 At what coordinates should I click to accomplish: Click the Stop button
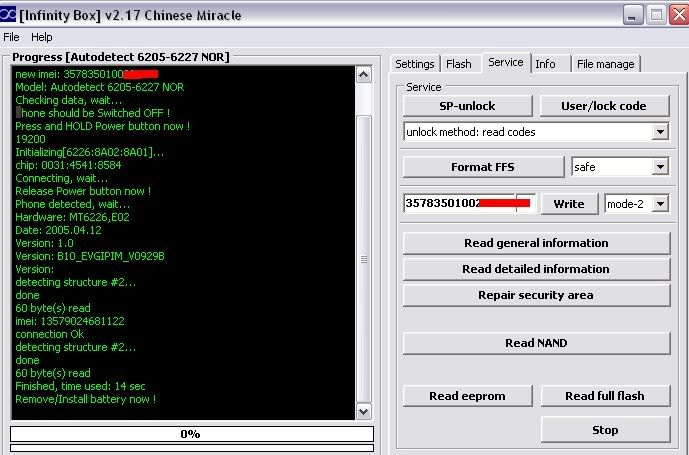(x=605, y=430)
